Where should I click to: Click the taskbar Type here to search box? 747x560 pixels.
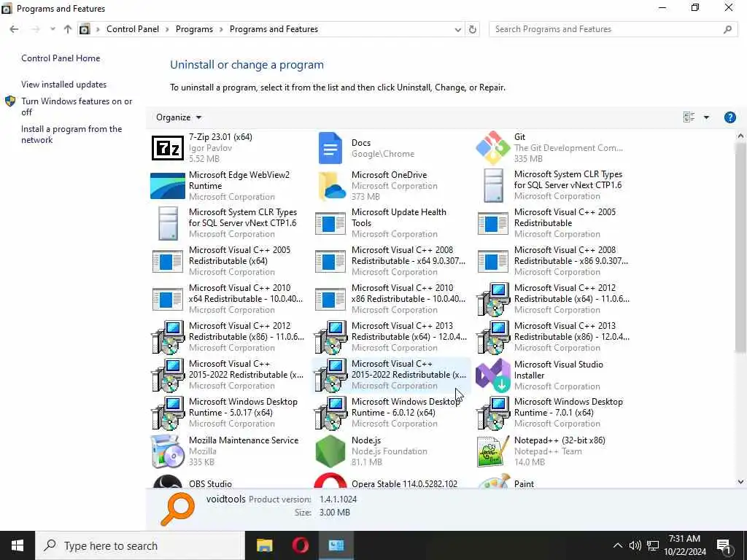click(139, 545)
